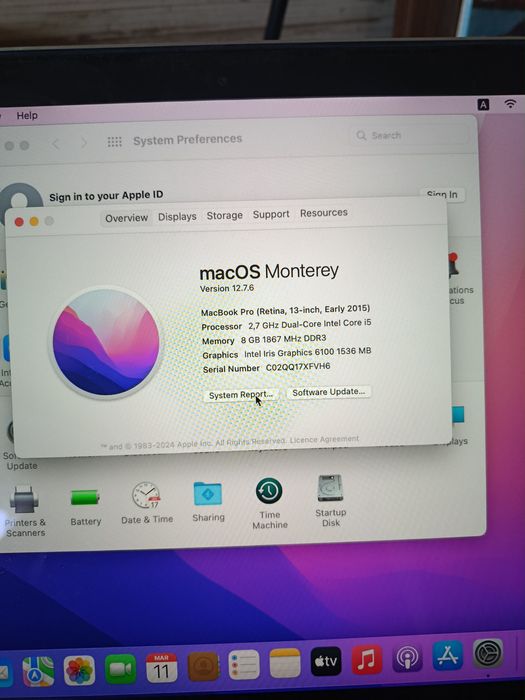
Task: Close the About This Mac window
Action: pyautogui.click(x=19, y=222)
